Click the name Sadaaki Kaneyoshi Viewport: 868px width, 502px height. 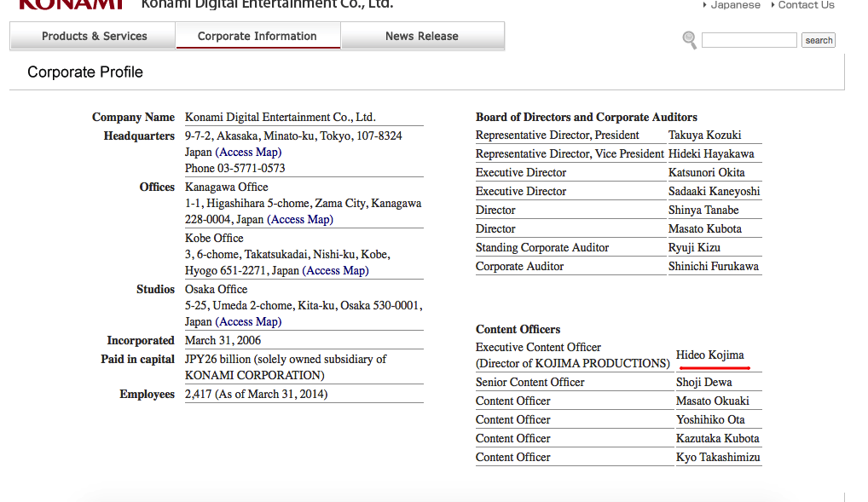(x=715, y=192)
